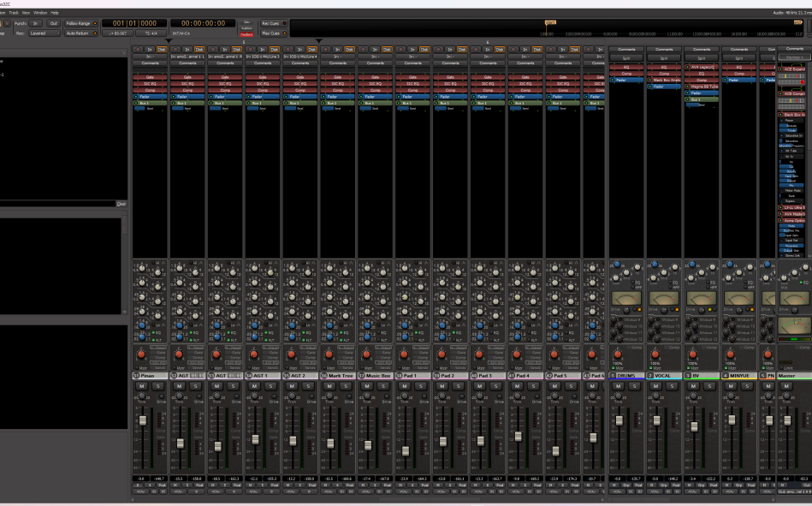Solo the Mark Tree channel
This screenshot has width=812, height=506.
pos(345,386)
